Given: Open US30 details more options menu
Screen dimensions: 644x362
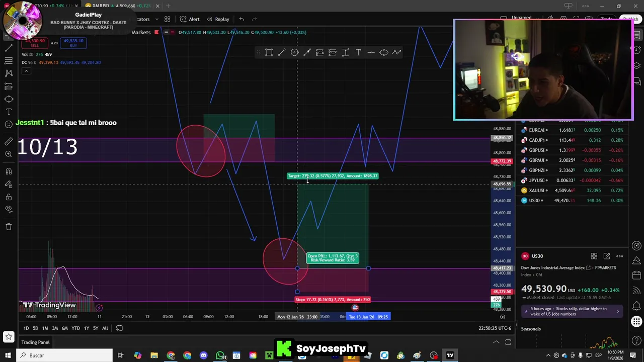Looking at the screenshot, I should click(x=620, y=256).
